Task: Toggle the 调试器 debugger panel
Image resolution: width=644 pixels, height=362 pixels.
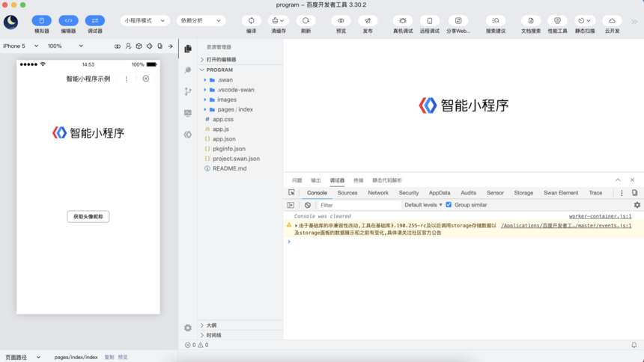Action: (95, 20)
